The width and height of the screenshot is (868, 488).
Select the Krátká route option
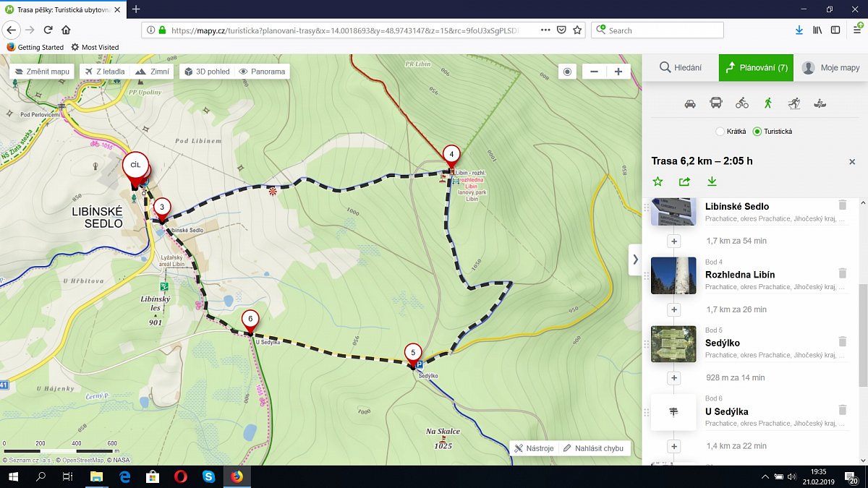[720, 132]
